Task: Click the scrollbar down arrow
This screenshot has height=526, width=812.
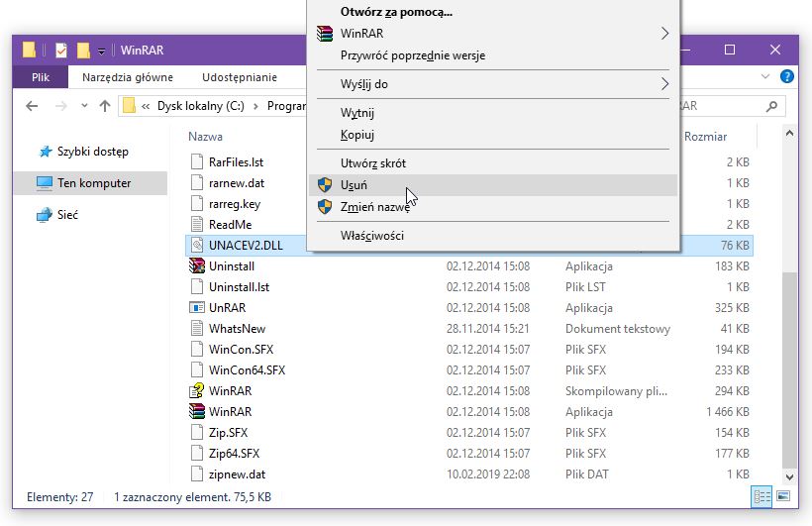Action: [x=789, y=476]
